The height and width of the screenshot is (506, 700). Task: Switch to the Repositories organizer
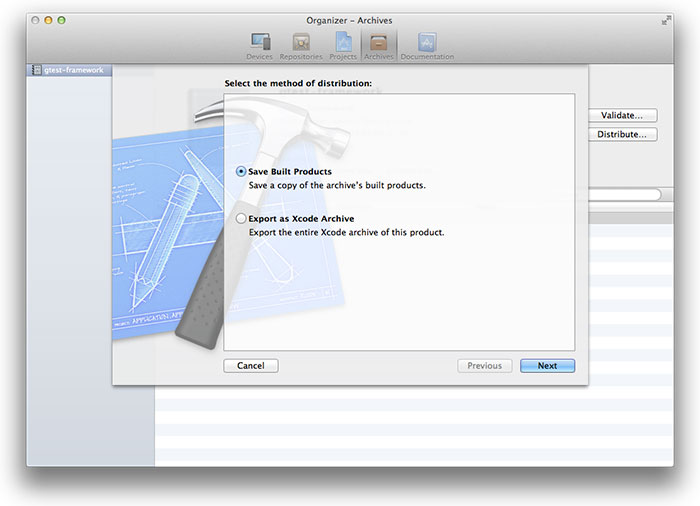301,45
